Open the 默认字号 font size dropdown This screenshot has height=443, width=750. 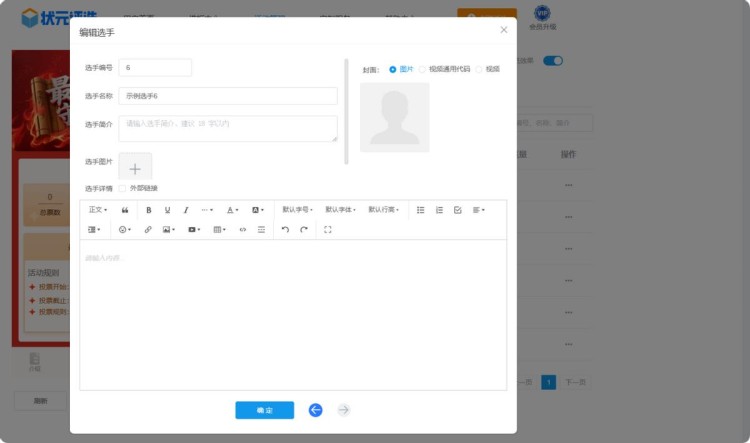tap(297, 210)
